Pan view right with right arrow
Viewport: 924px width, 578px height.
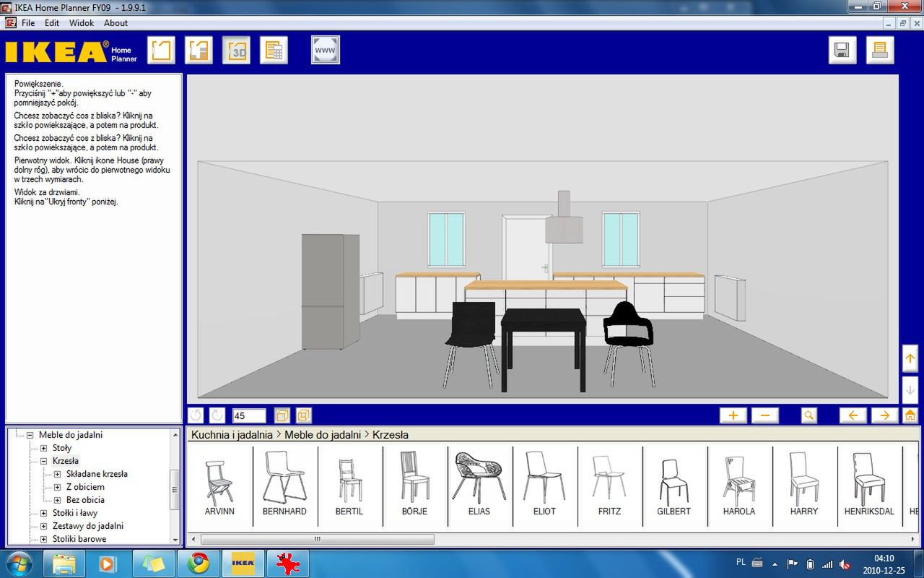[884, 415]
